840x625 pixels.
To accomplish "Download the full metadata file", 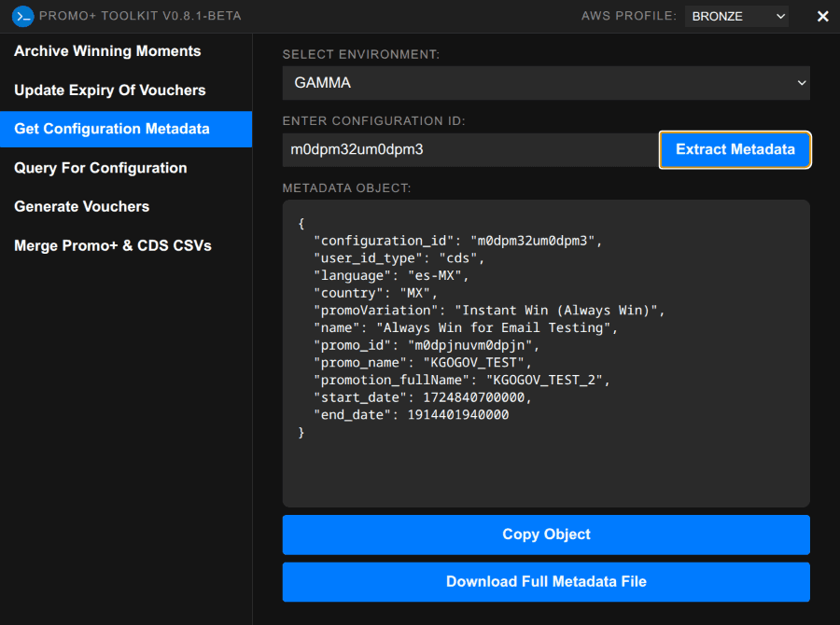I will tap(546, 581).
